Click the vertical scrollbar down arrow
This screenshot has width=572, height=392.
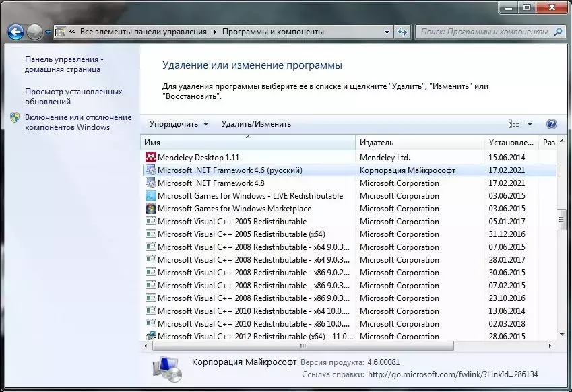pyautogui.click(x=561, y=334)
